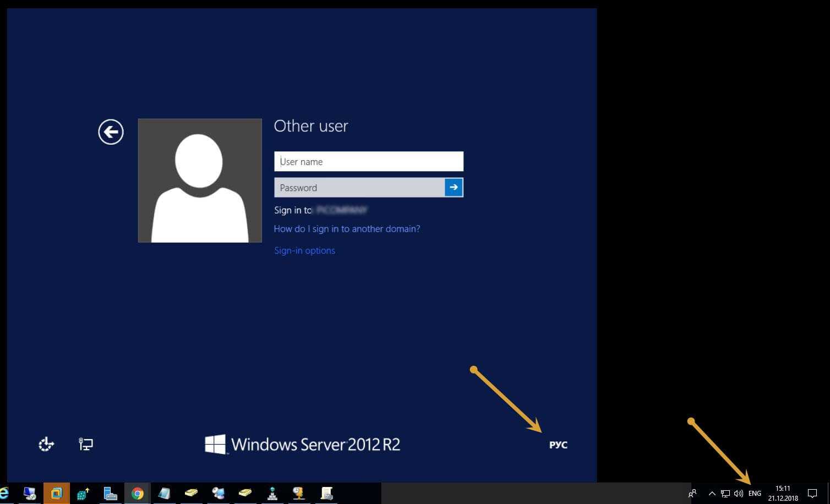The height and width of the screenshot is (504, 830).
Task: Switch РУС keyboard layout on login screen
Action: pyautogui.click(x=558, y=445)
